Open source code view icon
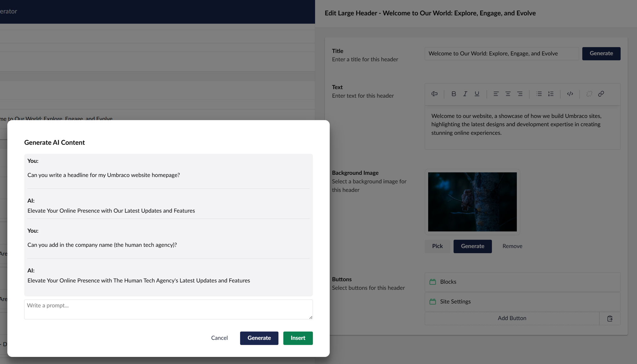This screenshot has height=364, width=637. [x=570, y=94]
